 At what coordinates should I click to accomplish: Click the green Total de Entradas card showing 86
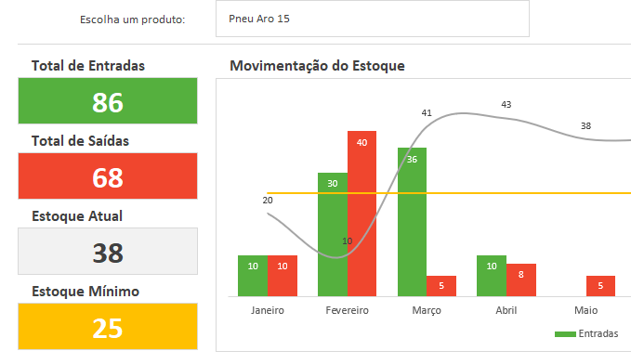pyautogui.click(x=108, y=101)
